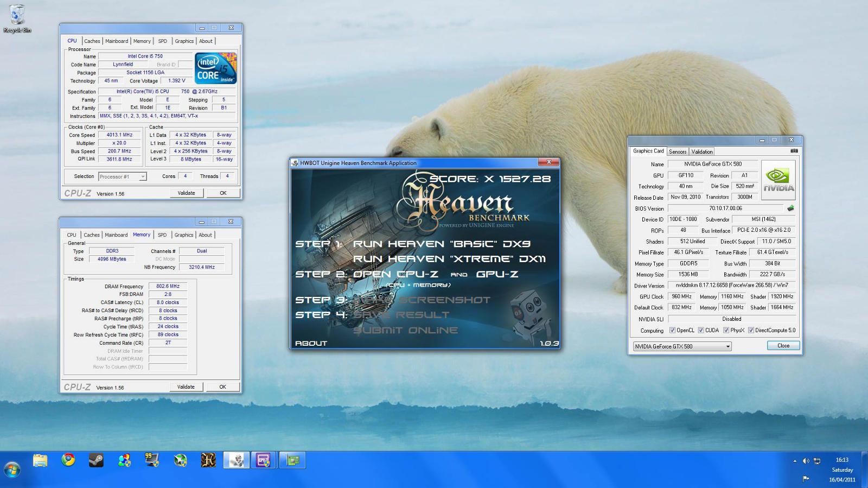Screen dimensions: 868x488
Task: Click the Intel Core i5 logo in CPU-Z
Action: click(x=215, y=68)
